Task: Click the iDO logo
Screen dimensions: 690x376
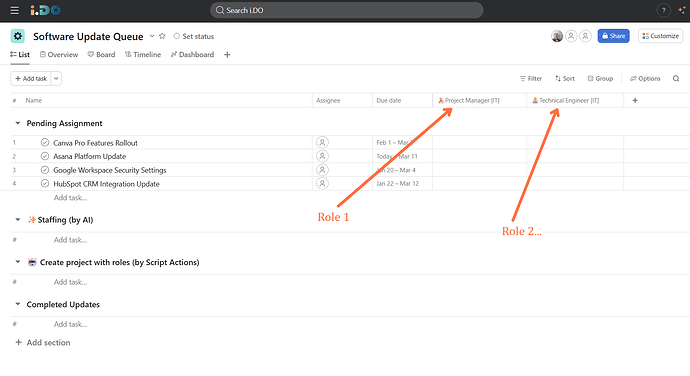Action: (45, 10)
